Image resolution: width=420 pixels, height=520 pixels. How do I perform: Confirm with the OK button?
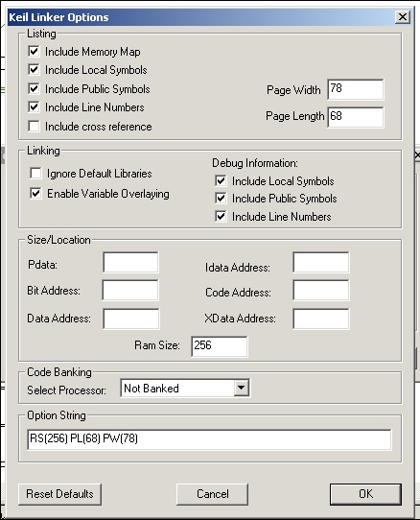365,494
